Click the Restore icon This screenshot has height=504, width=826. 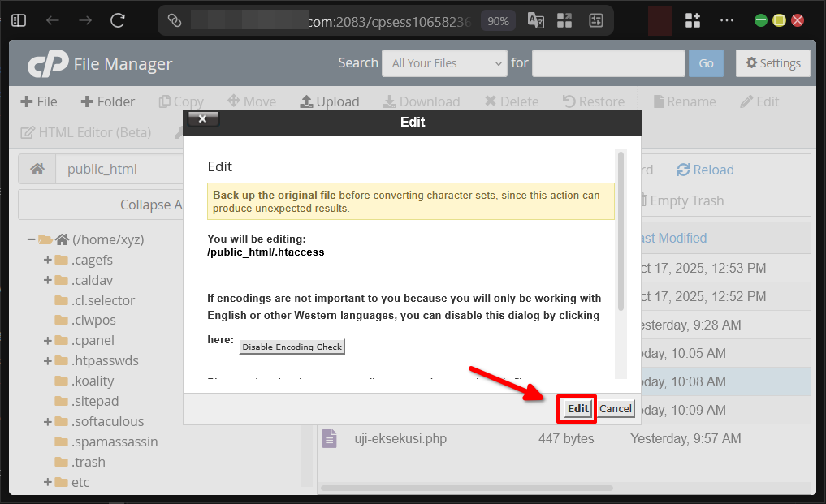[x=594, y=101]
